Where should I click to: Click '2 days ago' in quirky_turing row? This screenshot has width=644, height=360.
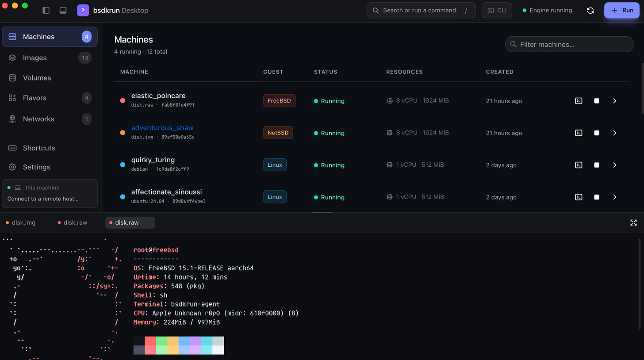pos(501,165)
